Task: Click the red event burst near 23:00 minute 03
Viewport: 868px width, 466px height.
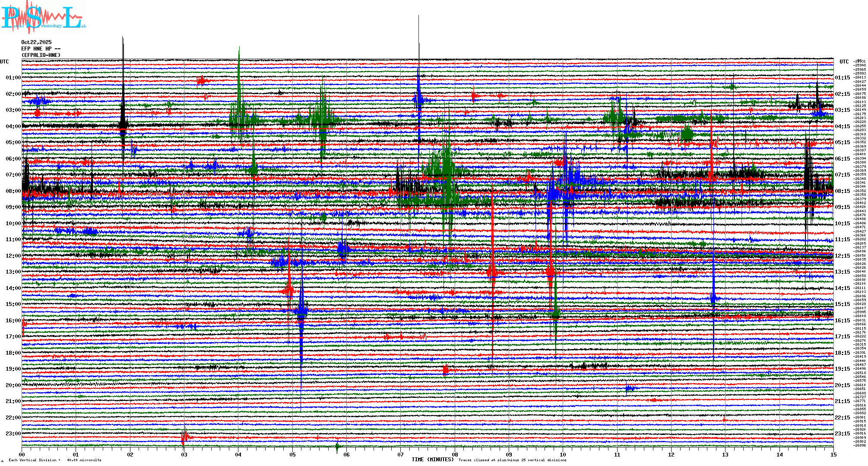Action: pyautogui.click(x=184, y=437)
